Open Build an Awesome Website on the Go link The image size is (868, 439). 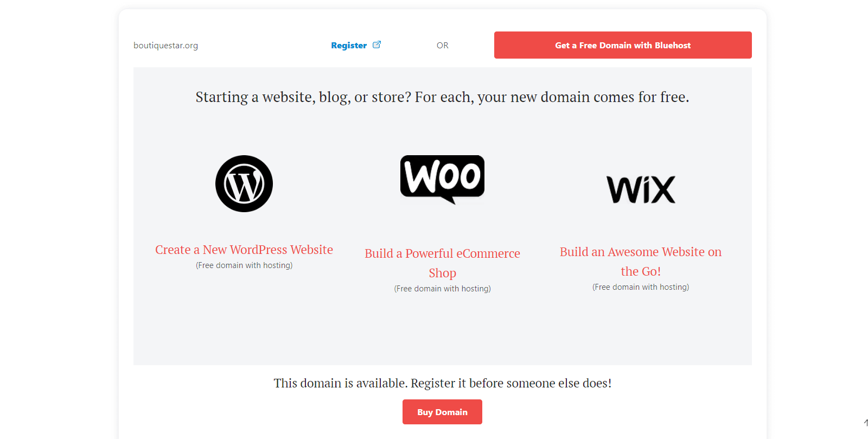click(641, 262)
